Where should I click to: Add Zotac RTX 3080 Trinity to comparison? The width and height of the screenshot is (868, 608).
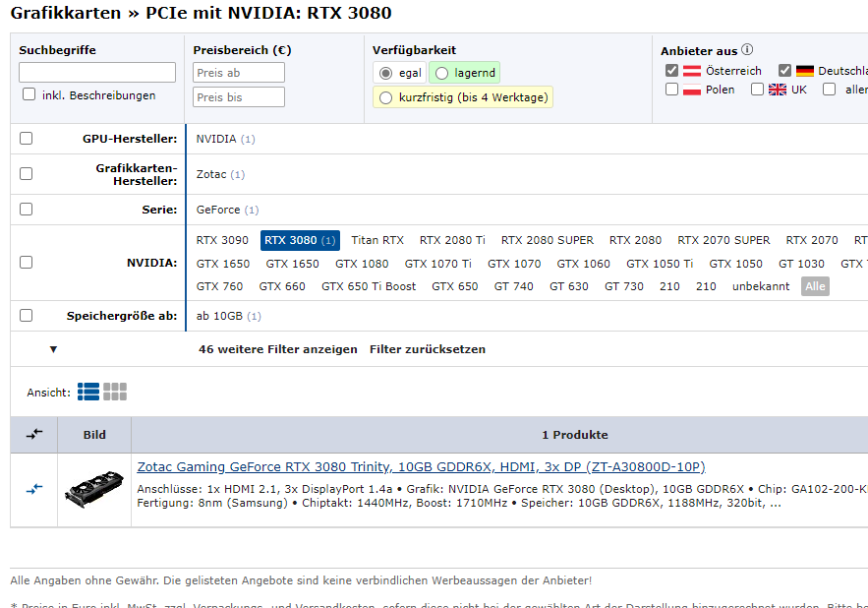(34, 489)
